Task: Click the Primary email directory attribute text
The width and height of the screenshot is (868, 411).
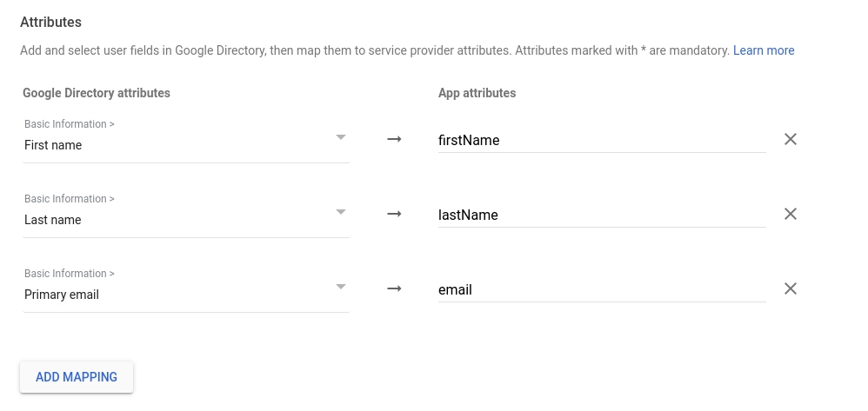Action: point(62,295)
